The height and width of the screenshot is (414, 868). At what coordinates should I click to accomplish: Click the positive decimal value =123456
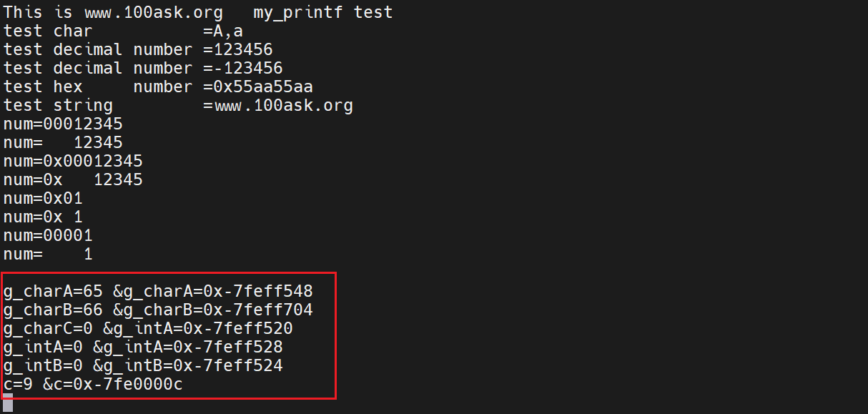[238, 50]
